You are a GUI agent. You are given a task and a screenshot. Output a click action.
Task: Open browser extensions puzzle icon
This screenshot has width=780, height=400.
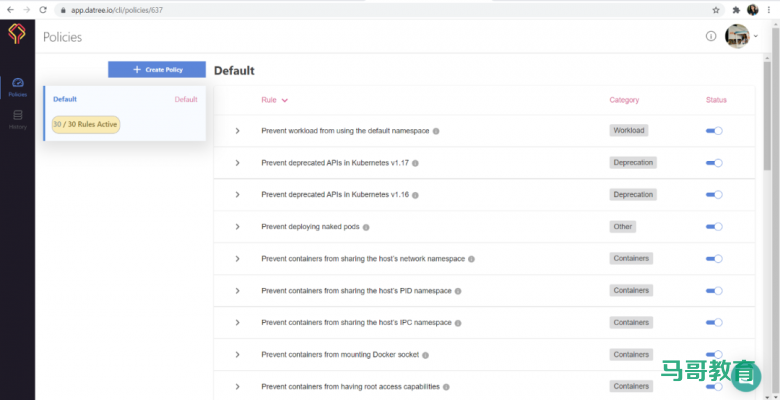pos(735,9)
